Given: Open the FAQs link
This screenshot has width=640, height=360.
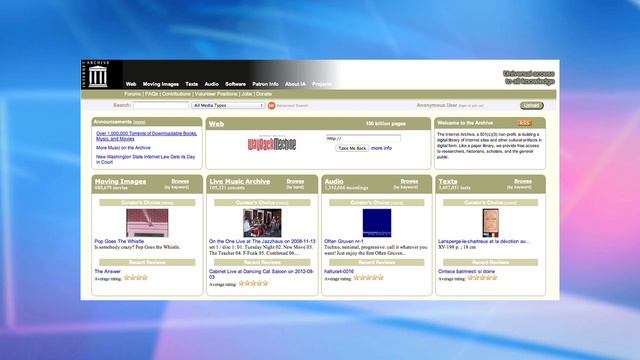Looking at the screenshot, I should pos(151,94).
